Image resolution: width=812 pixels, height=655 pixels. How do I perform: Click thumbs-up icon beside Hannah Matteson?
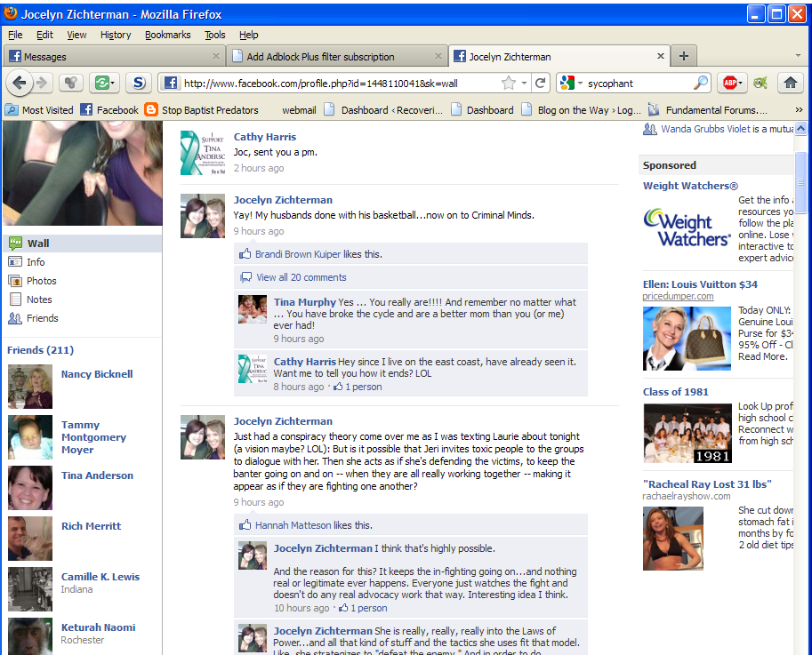point(245,525)
